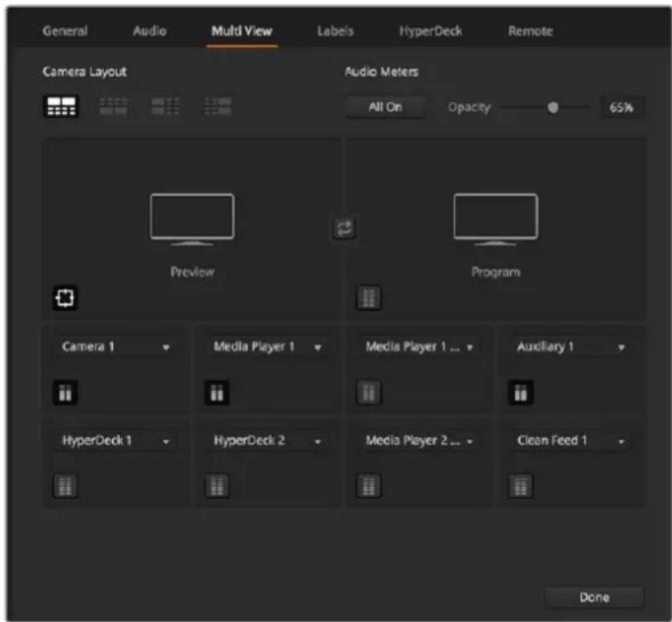Image resolution: width=672 pixels, height=622 pixels.
Task: Select the Multi View tab
Action: [242, 31]
